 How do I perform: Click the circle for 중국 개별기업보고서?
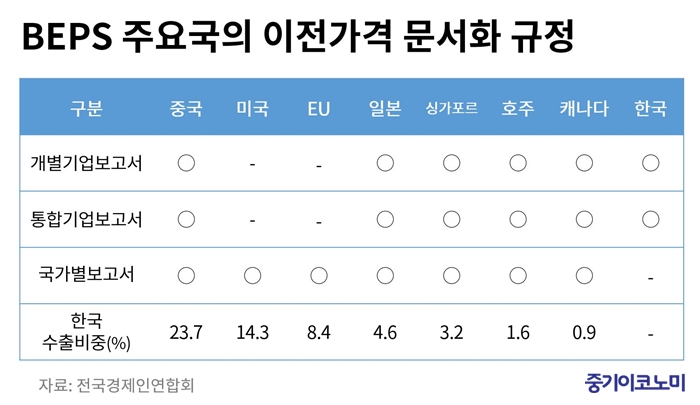pyautogui.click(x=186, y=163)
